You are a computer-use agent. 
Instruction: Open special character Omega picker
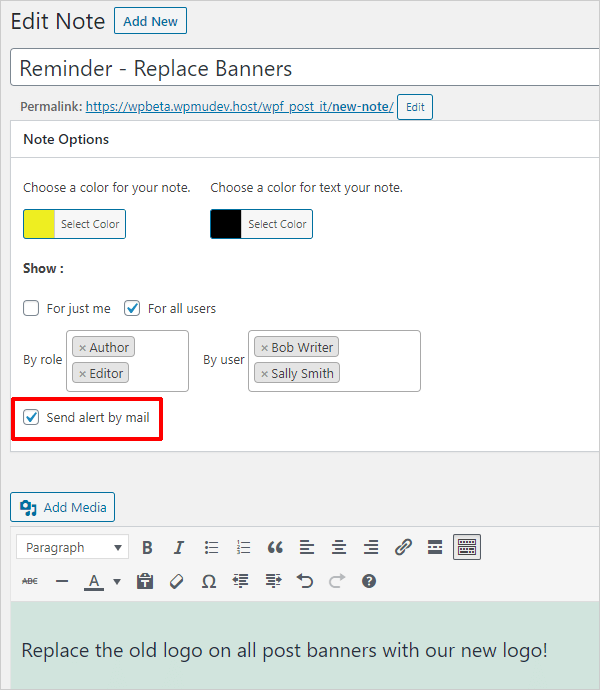[209, 581]
